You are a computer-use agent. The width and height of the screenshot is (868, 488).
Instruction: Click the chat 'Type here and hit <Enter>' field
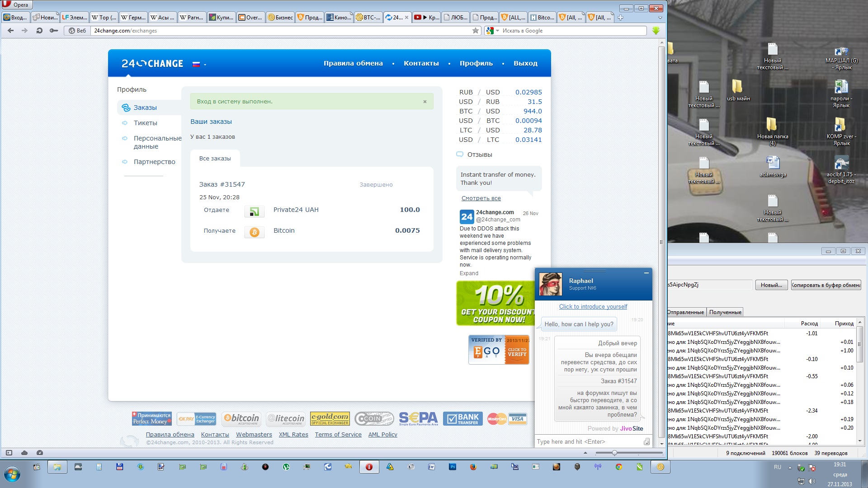pyautogui.click(x=590, y=442)
